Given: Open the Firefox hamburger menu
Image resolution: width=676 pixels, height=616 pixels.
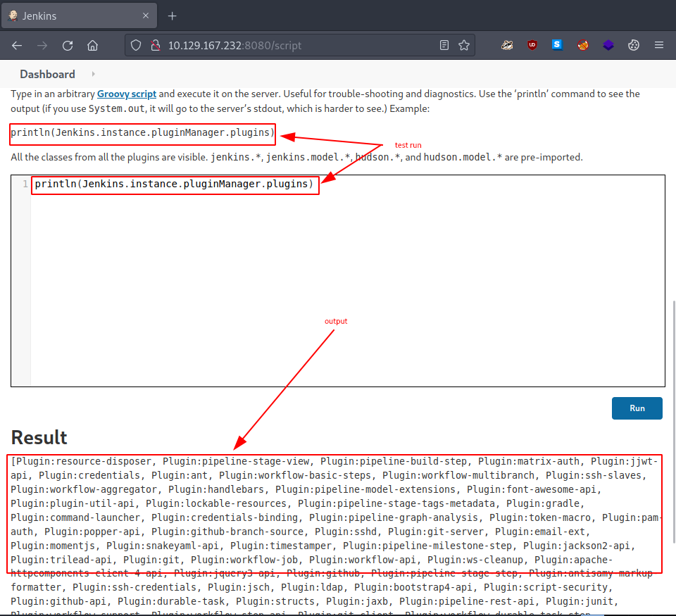Looking at the screenshot, I should pos(659,45).
